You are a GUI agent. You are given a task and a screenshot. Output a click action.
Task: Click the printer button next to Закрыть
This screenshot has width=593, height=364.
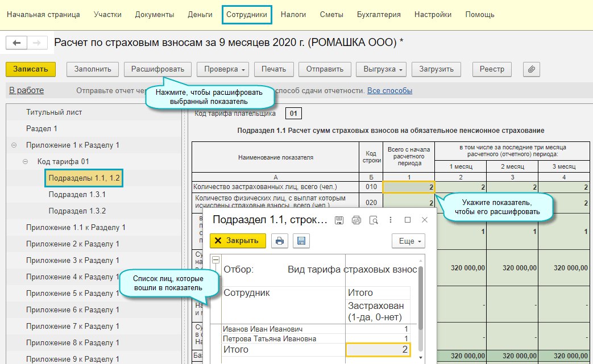[x=280, y=241]
